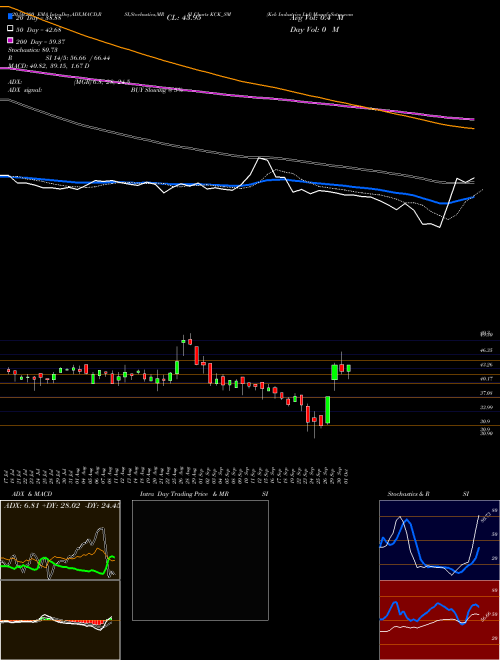Select the '200 Day = 59.37' legend text
The height and width of the screenshot is (660, 500).
[x=40, y=41]
